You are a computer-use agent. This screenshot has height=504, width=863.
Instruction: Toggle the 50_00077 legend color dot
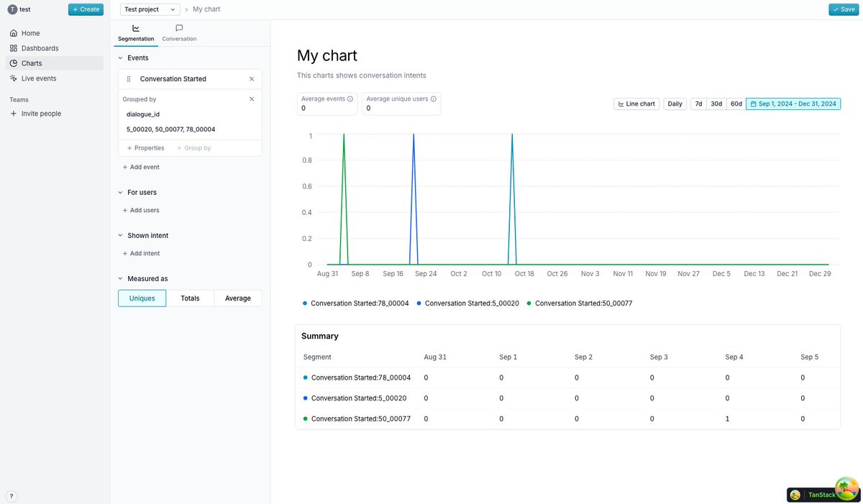click(x=529, y=303)
